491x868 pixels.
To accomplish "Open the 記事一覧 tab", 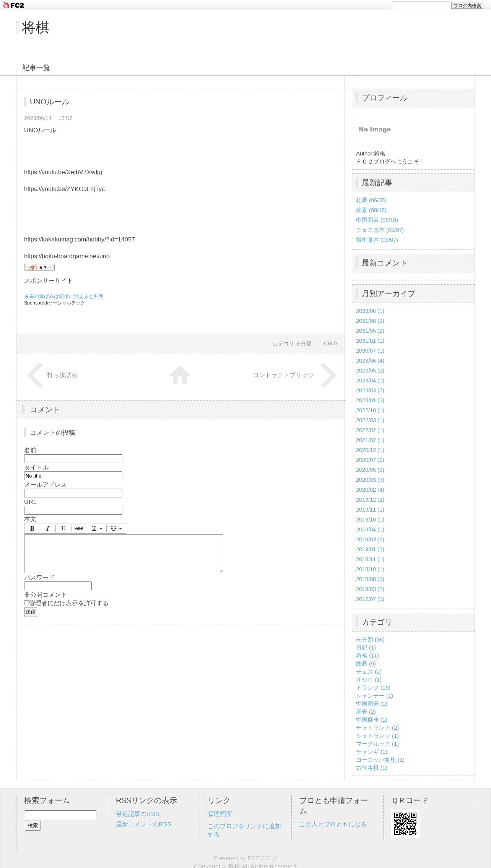I will point(36,68).
